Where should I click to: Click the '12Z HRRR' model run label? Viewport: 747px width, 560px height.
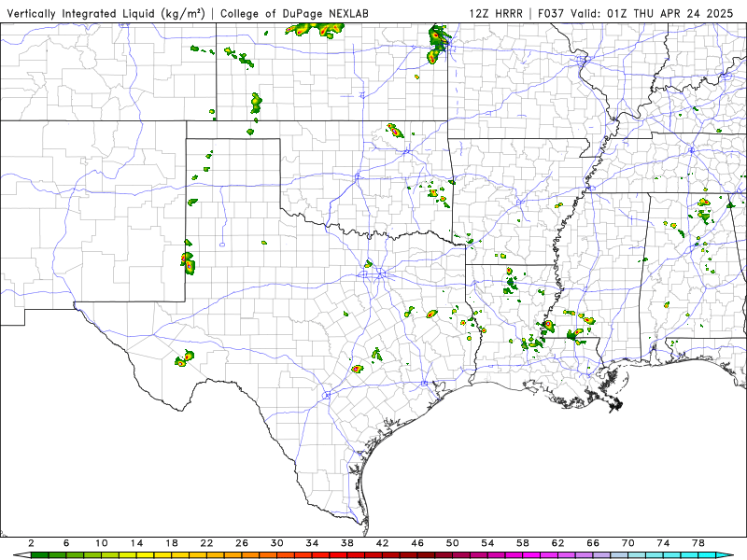(496, 13)
